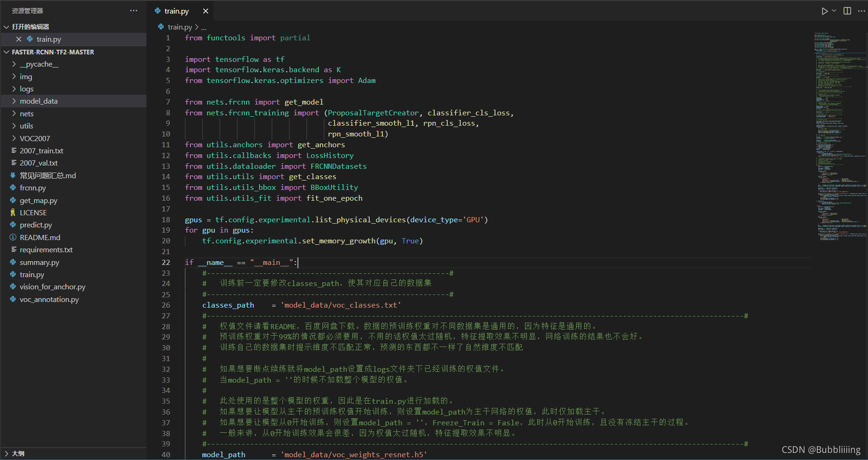Click train.py breadcrumb item
Screen dimensions: 868x460
pyautogui.click(x=180, y=27)
